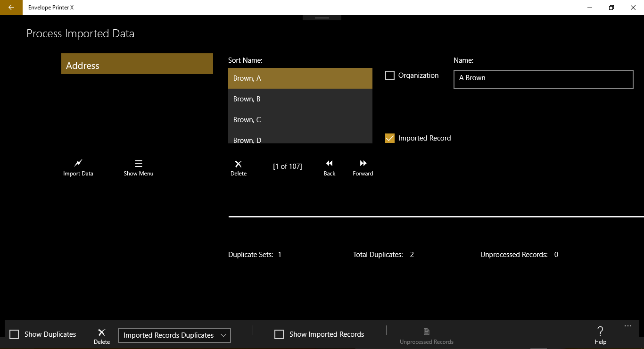Viewport: 644px width, 349px height.
Task: Uncheck the Imported Record checkbox
Action: click(x=390, y=138)
